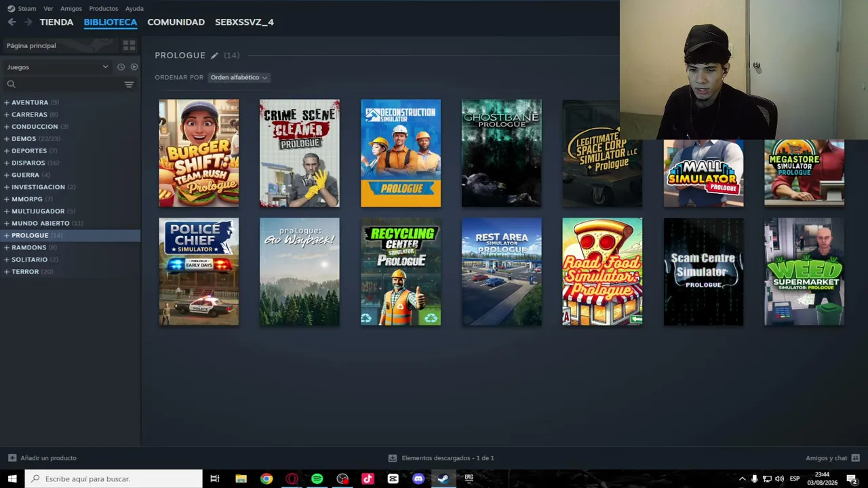Click Añadir un producto
868x488 pixels.
(x=48, y=458)
